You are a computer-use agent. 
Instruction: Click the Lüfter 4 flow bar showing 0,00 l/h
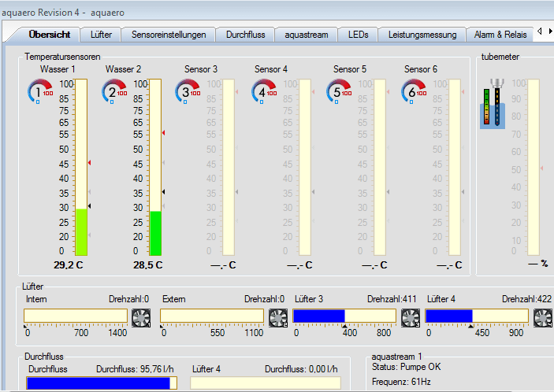click(x=266, y=383)
